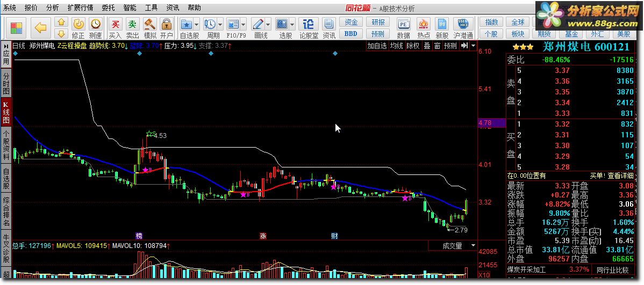The width and height of the screenshot is (644, 285).
Task: Click the 研报 research reports button
Action: click(378, 22)
